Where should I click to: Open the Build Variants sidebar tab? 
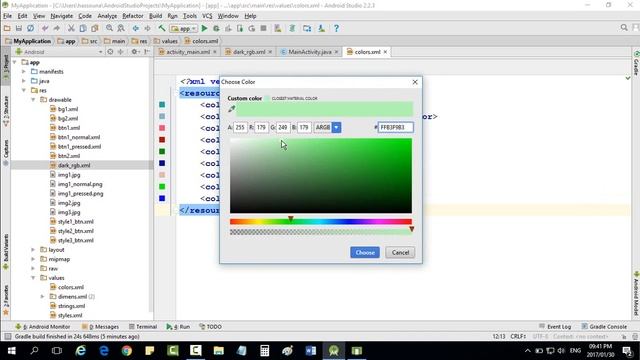pos(6,252)
